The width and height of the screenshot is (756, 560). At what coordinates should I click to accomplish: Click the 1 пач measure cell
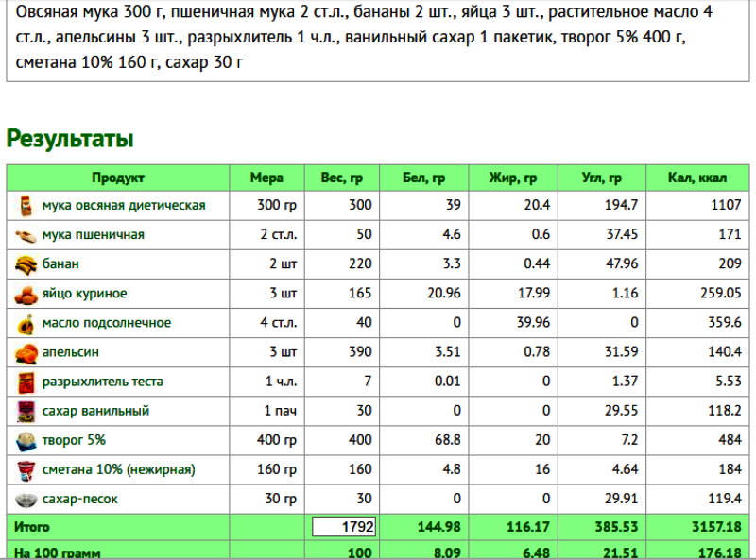266,411
